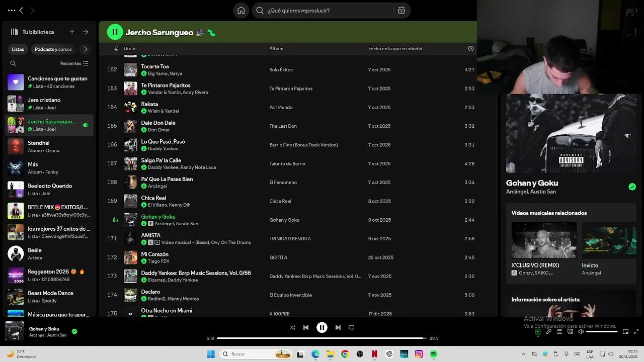Open Wisin & Yandel artist link
Image resolution: width=644 pixels, height=362 pixels.
[x=164, y=111]
